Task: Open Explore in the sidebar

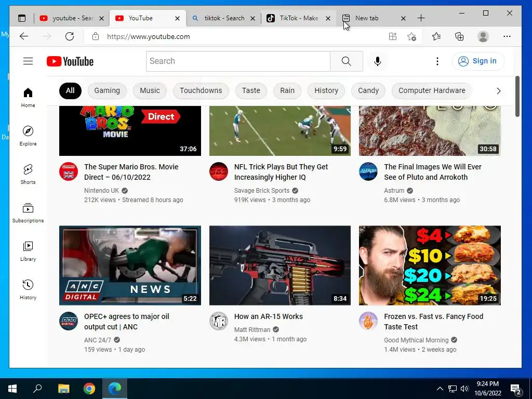Action: (28, 136)
